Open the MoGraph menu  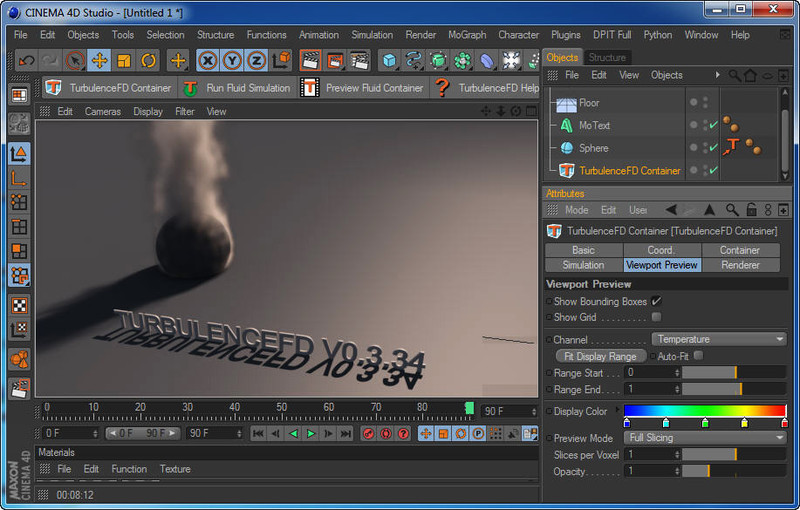467,35
